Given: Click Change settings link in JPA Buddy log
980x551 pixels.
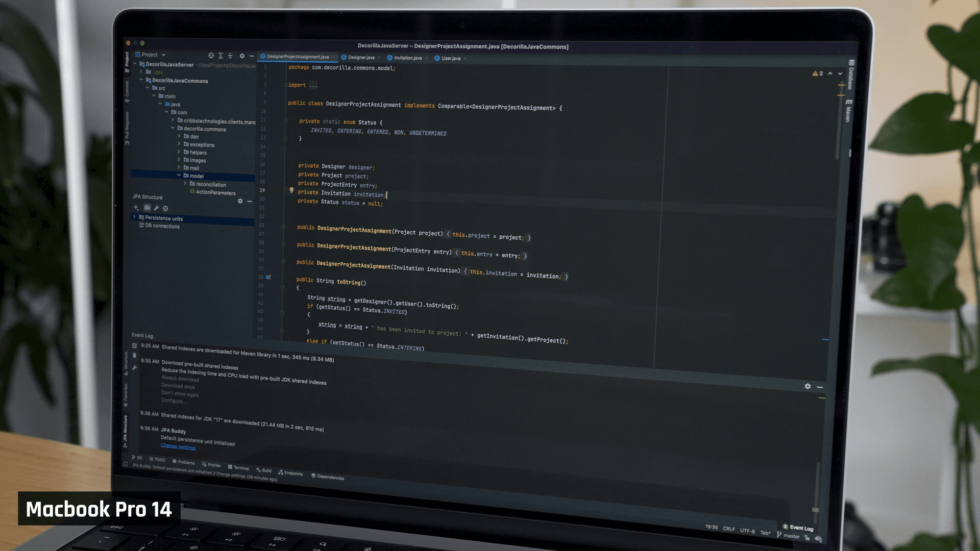Looking at the screenshot, I should coord(178,446).
